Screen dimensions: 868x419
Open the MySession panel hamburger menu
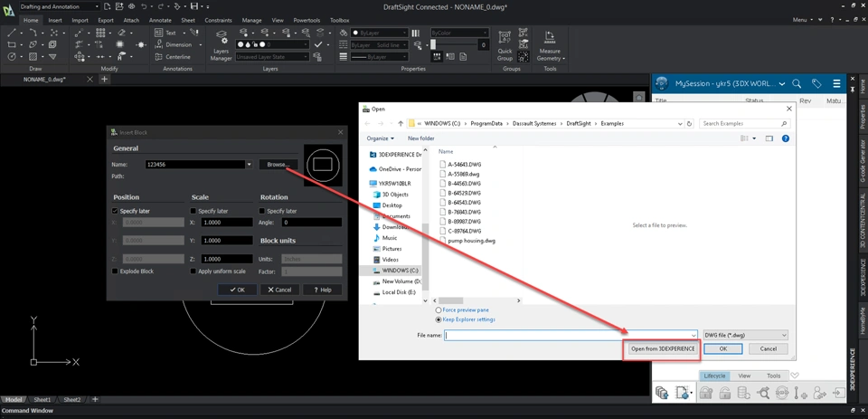tap(837, 83)
